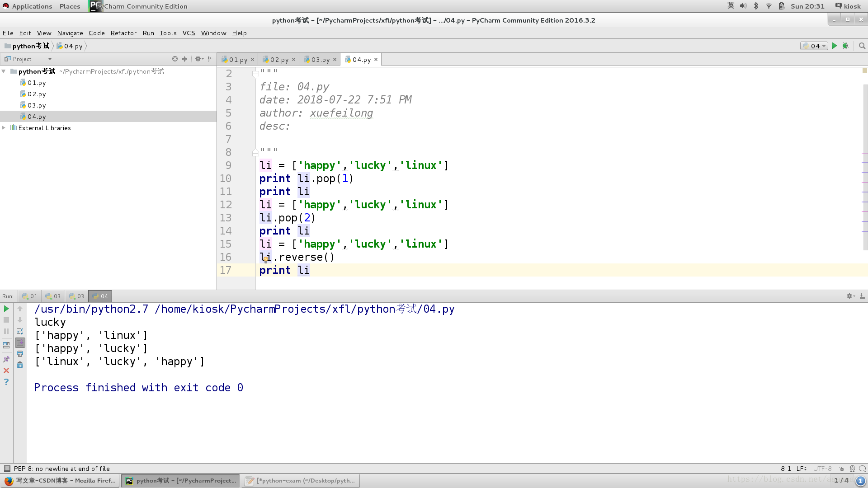Image resolution: width=868 pixels, height=488 pixels.
Task: Select the 01 Run tab
Action: [x=29, y=296]
